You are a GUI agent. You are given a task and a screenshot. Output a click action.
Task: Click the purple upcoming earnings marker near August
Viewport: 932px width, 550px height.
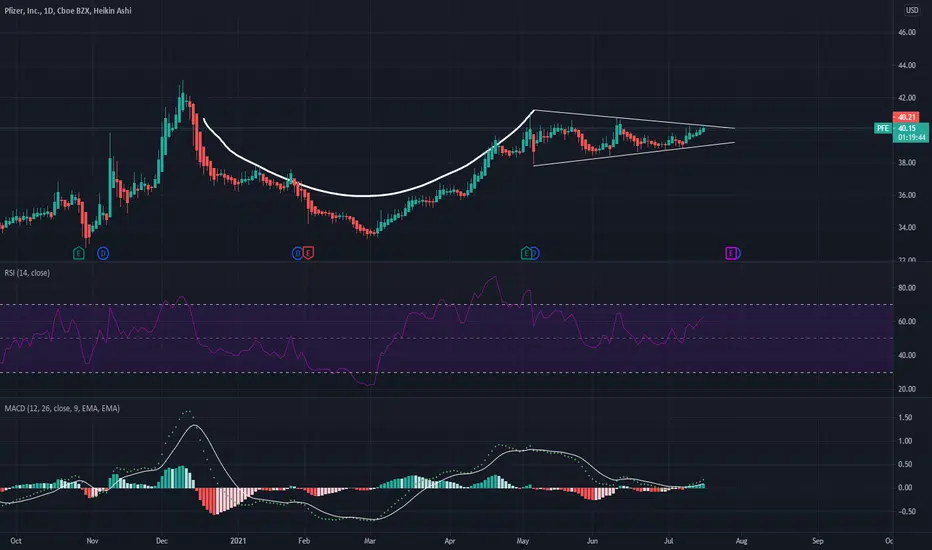pos(731,253)
